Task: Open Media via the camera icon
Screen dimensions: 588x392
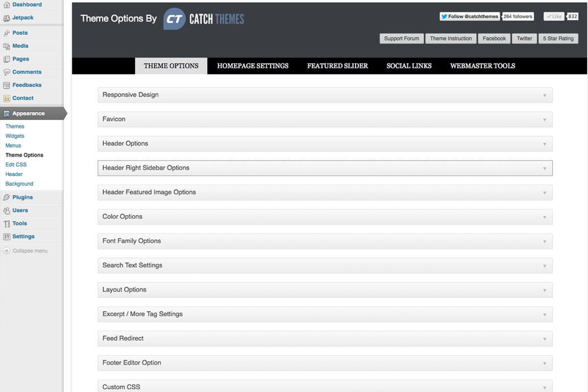Action: pyautogui.click(x=7, y=46)
